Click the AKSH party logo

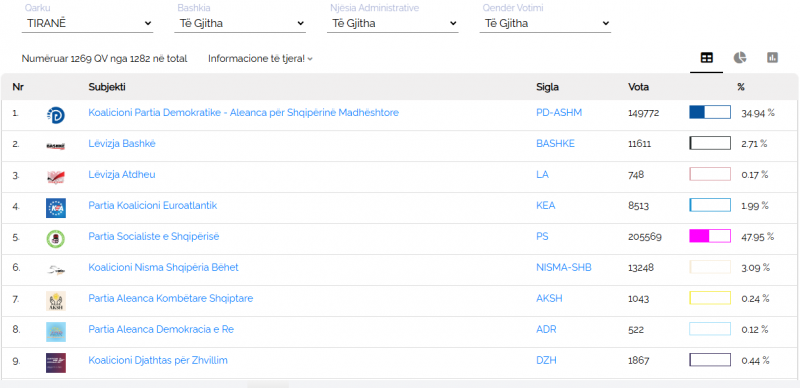pos(56,301)
